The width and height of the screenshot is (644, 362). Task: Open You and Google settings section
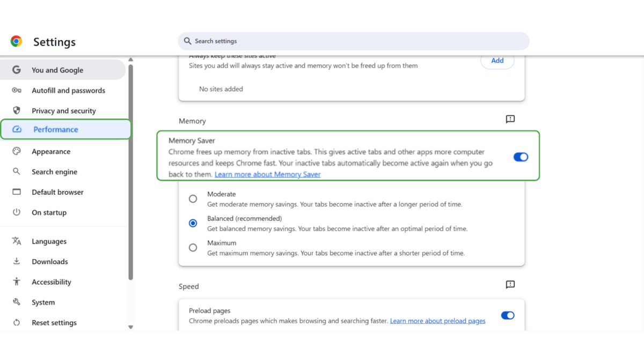pos(63,70)
